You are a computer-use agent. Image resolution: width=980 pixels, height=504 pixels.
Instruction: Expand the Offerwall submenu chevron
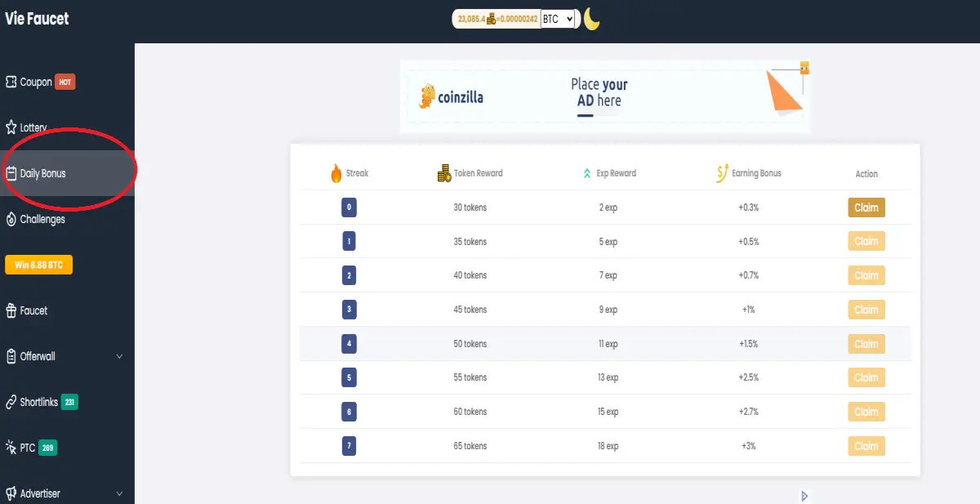click(x=120, y=356)
